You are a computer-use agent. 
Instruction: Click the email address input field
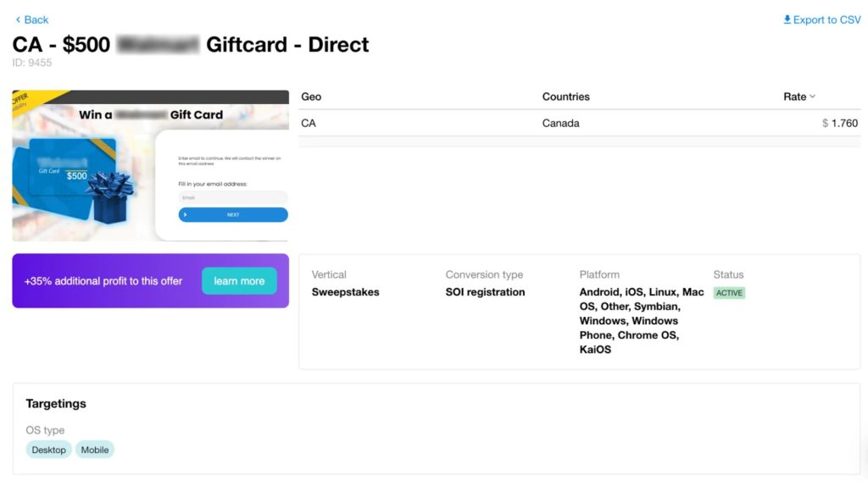(x=233, y=197)
